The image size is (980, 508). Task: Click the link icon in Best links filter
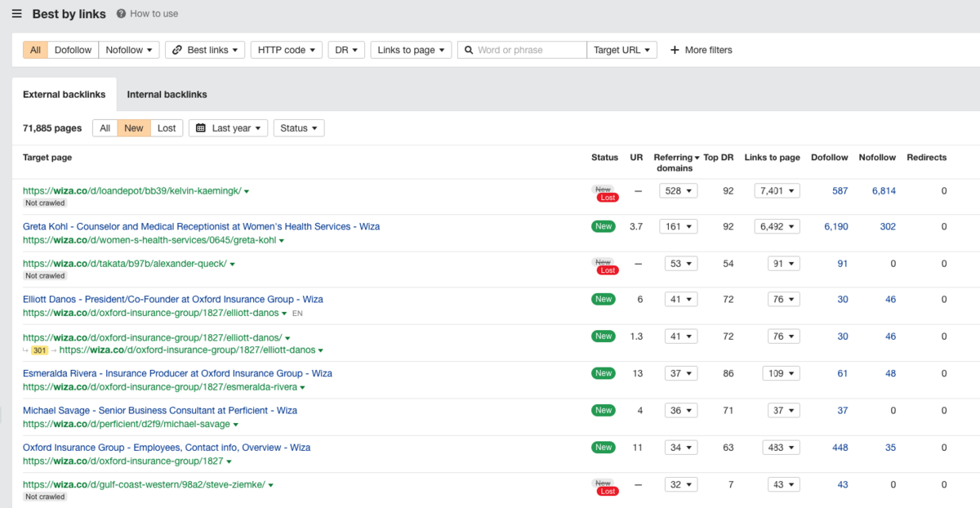pos(176,50)
